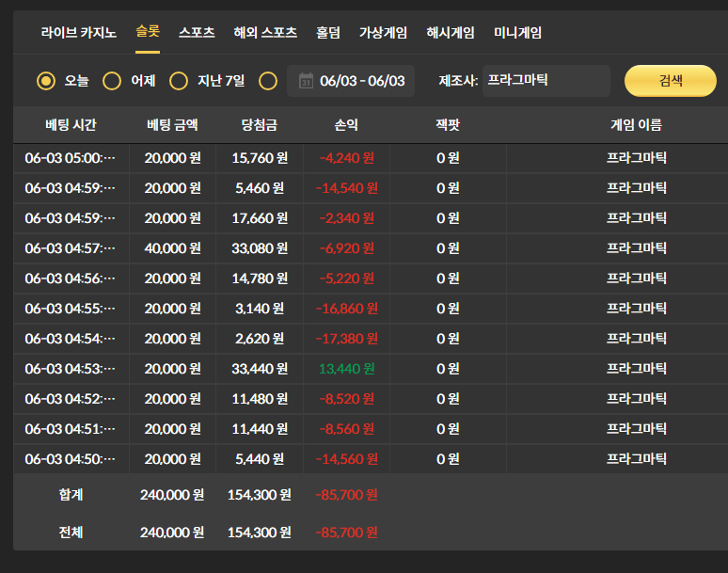Screen dimensions: 728x573
Task: Click the 베팅 시간 column header
Action: [71, 124]
